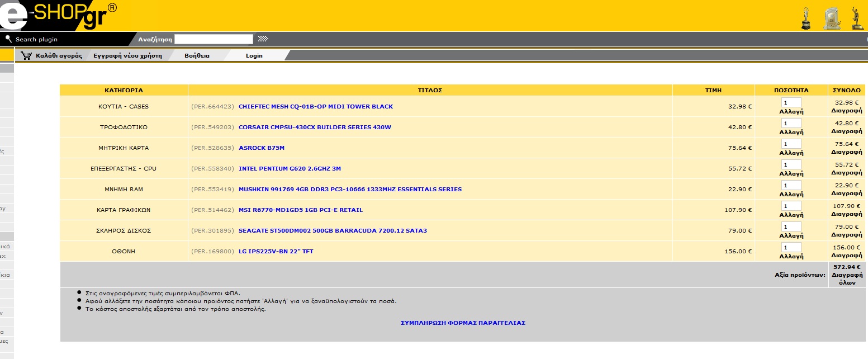868x359 pixels.
Task: Click quantity field for INTEL PENTIUM row
Action: pos(791,164)
